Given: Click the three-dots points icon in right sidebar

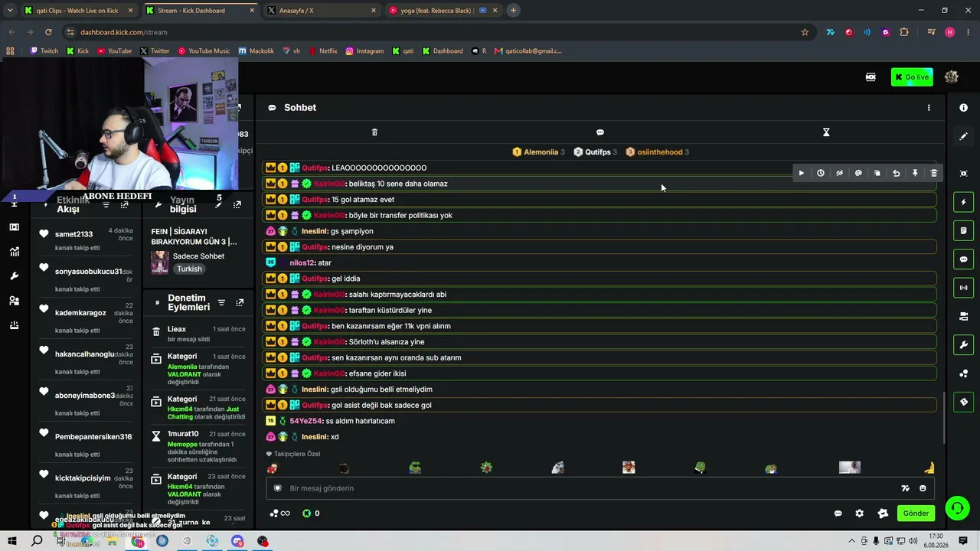Looking at the screenshot, I should point(963,373).
